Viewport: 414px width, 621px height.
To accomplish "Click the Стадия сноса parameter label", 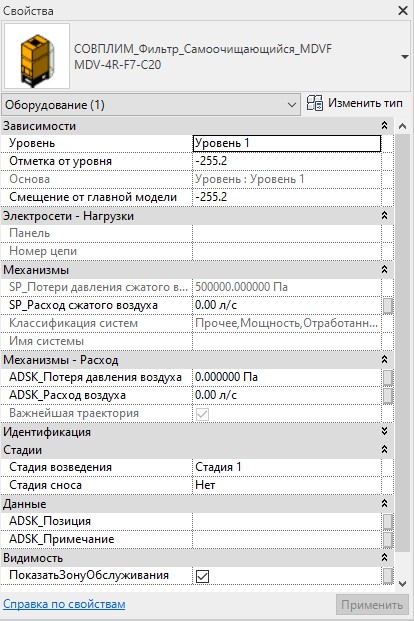I will (x=46, y=485).
